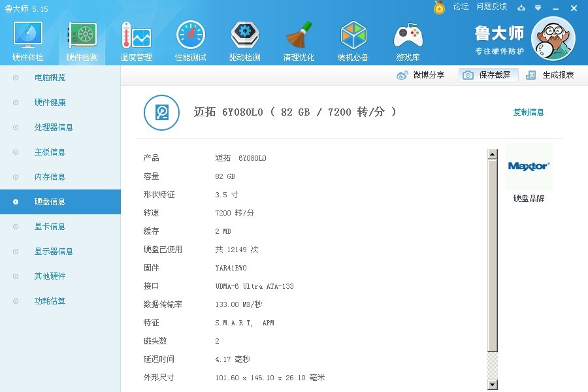The image size is (588, 392).
Task: Open the 硬件体检 hardware checkup module
Action: tap(27, 41)
